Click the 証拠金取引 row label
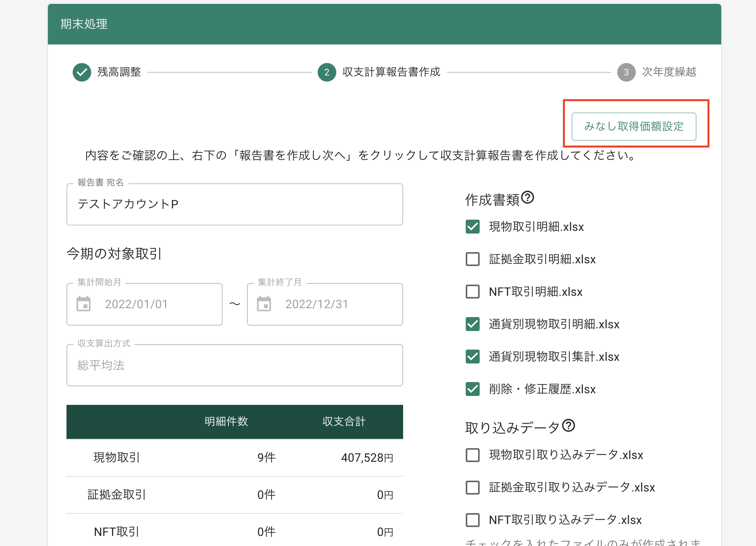The height and width of the screenshot is (546, 756). 116,495
